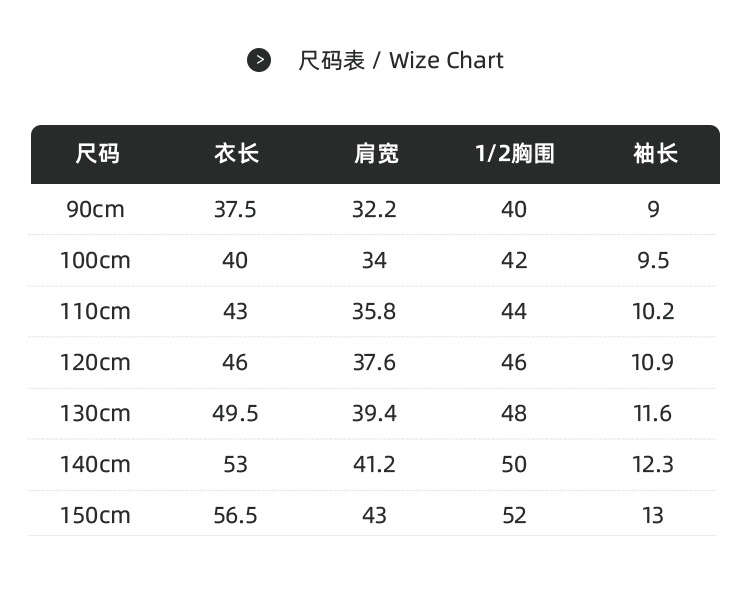
Task: Click the 56.5 value in 150cm row
Action: tap(235, 516)
